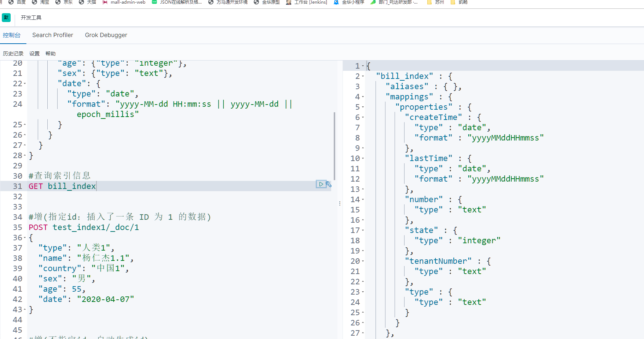The height and width of the screenshot is (339, 644).
Task: Collapse "number" at output line 14
Action: 363,200
